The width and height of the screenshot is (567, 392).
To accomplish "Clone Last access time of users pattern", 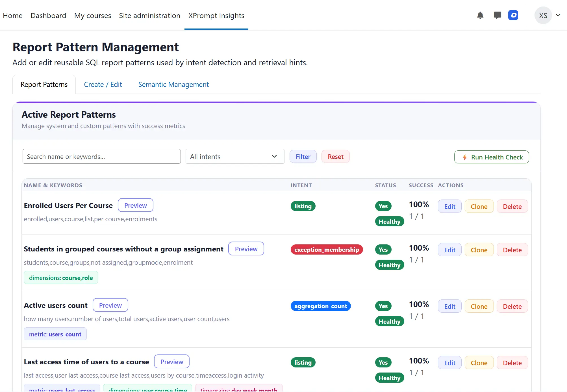I will [x=479, y=363].
